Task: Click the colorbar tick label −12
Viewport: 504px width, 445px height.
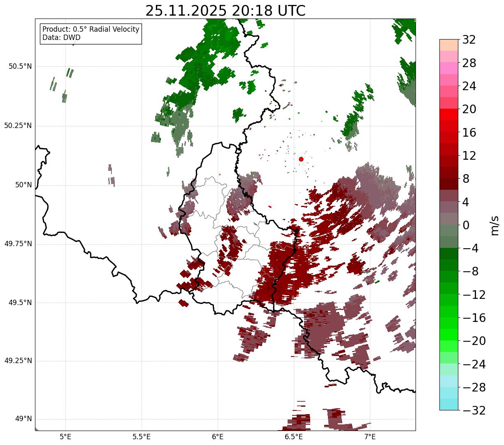Action: click(474, 295)
